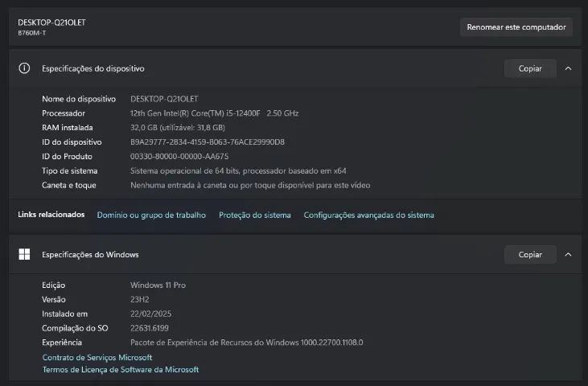Image resolution: width=588 pixels, height=386 pixels.
Task: Collapse the Especificações do dispositivo section
Action: click(x=568, y=68)
